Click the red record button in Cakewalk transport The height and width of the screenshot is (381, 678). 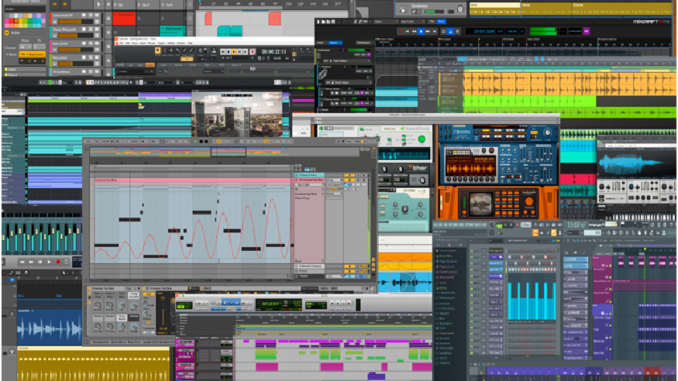[x=252, y=52]
